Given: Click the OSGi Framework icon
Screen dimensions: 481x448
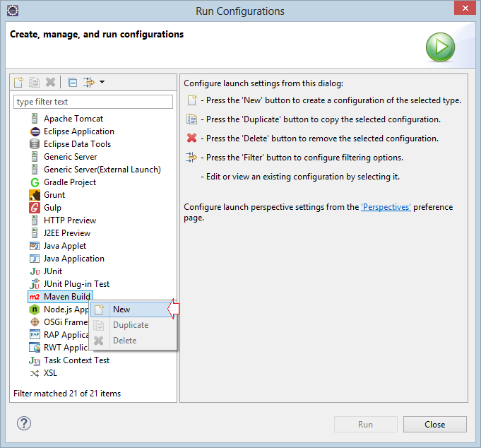Looking at the screenshot, I should tap(35, 322).
